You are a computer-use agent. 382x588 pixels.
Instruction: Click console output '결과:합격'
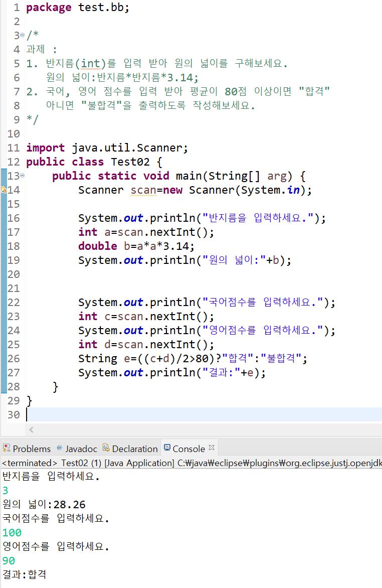click(x=25, y=574)
